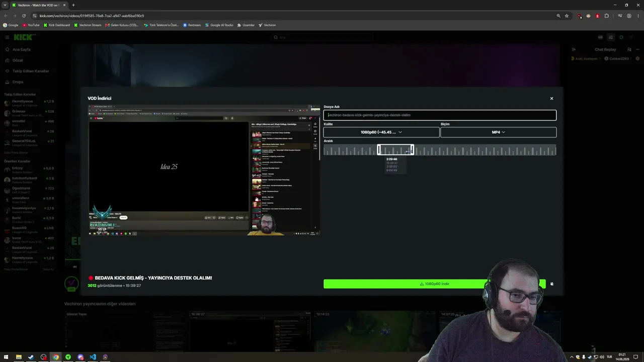Open the Windows Start menu
The height and width of the screenshot is (362, 644).
tap(6, 357)
